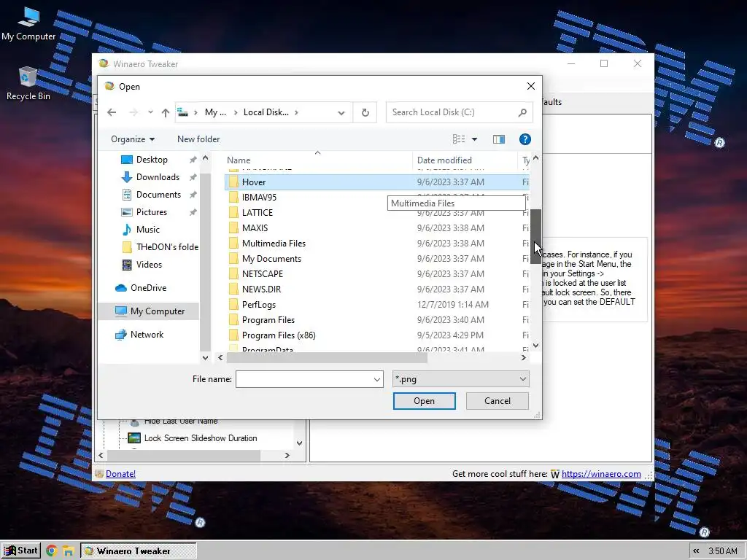Click the file list horizontal scrollbar thumb
This screenshot has height=560, width=747.
click(x=327, y=357)
